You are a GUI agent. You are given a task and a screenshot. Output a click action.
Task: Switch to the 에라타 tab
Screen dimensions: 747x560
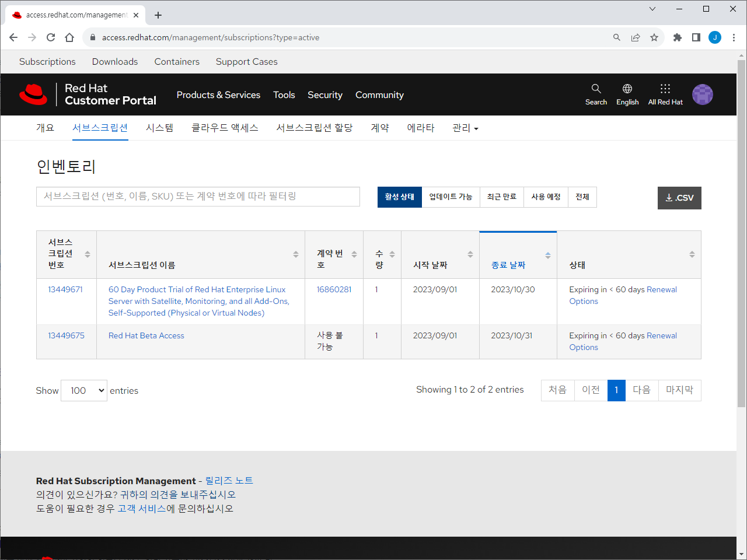click(x=421, y=128)
